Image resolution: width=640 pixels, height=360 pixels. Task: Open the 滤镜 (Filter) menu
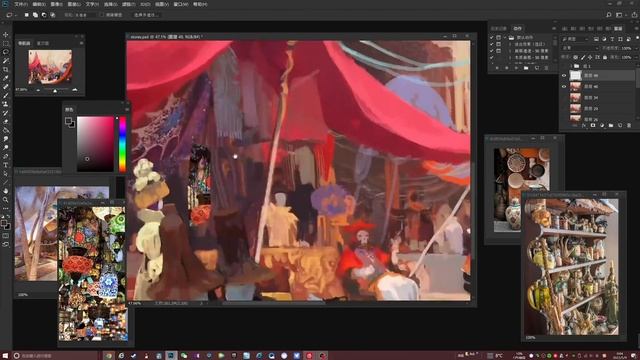[x=129, y=4]
